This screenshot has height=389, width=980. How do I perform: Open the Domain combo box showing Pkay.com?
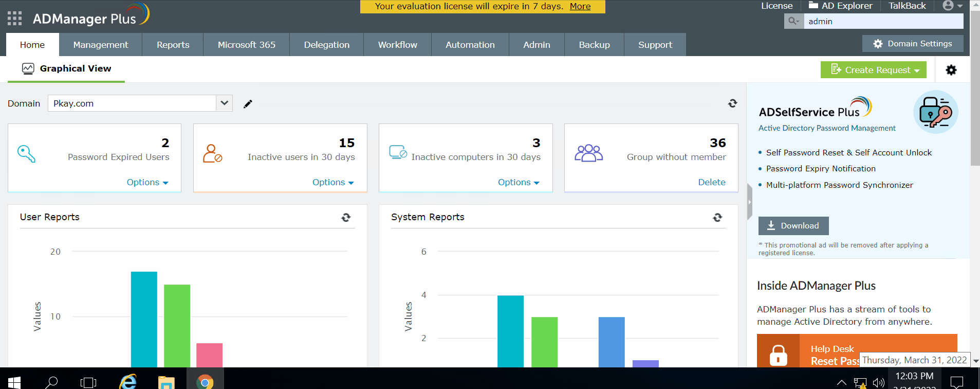pos(140,103)
